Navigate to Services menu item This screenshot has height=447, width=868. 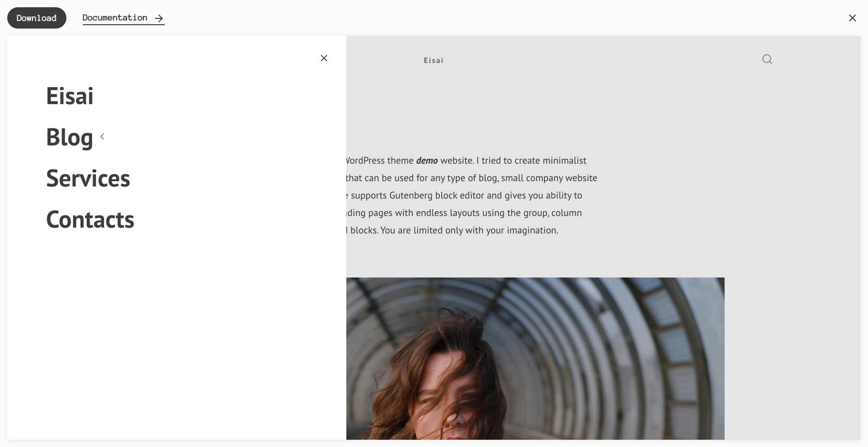point(88,178)
